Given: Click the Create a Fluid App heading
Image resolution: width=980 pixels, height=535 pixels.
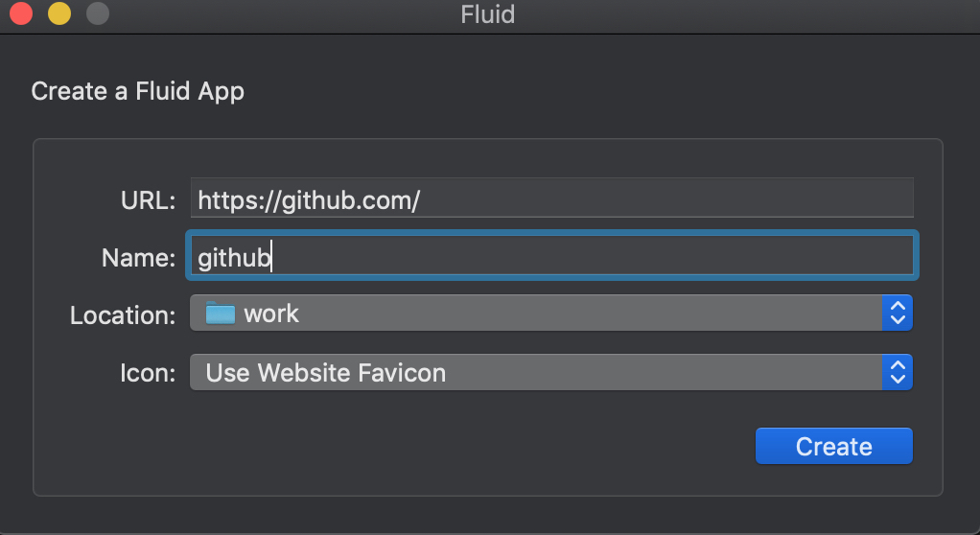Looking at the screenshot, I should (137, 91).
